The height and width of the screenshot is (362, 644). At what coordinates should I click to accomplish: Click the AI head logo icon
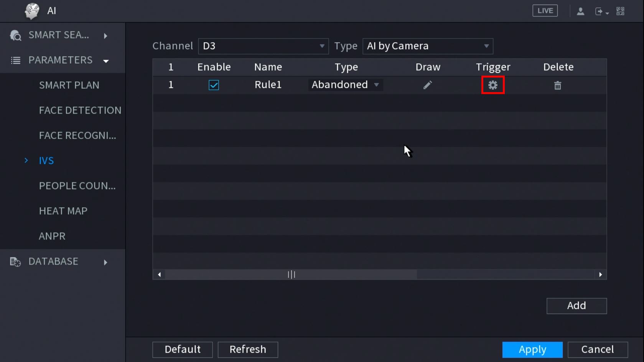point(32,11)
